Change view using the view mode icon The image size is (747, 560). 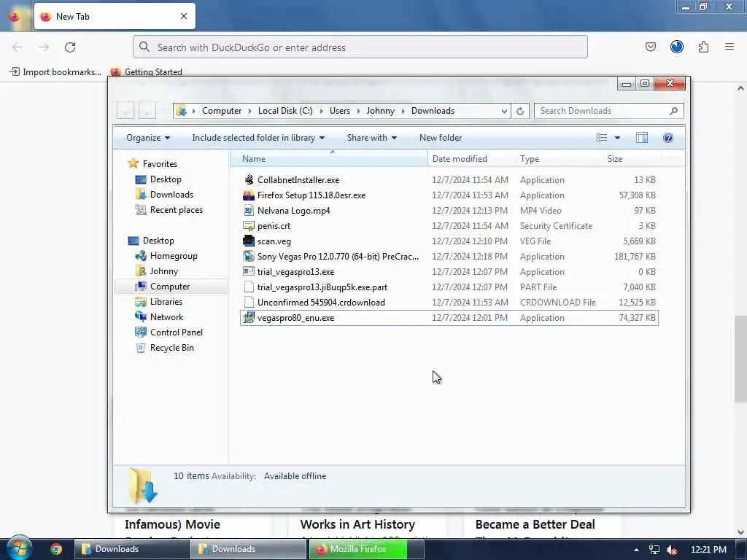[601, 138]
